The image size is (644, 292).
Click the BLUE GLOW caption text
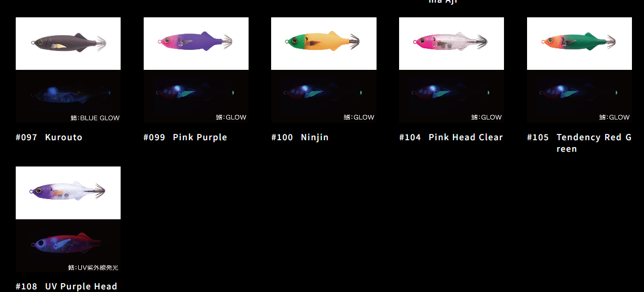(100, 118)
